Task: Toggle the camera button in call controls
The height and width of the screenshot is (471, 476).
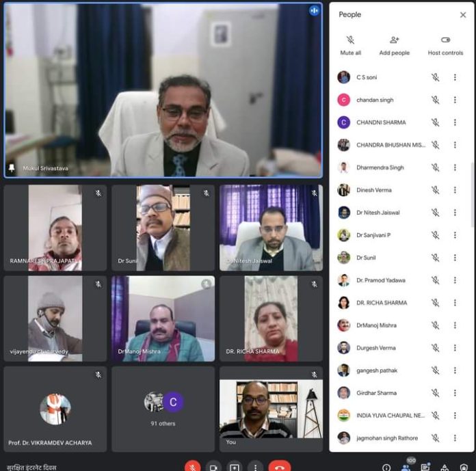Action: 213,467
